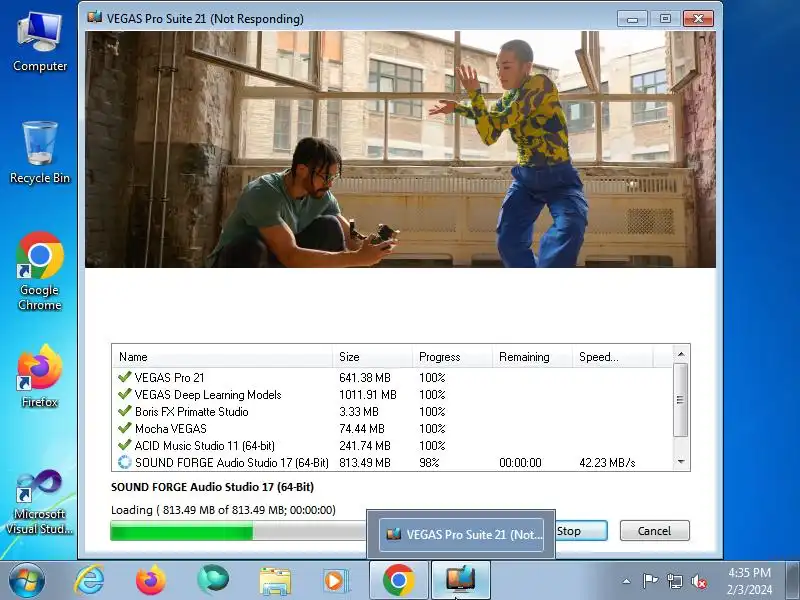Click the 42.23 MB/s speed value
Screen dimensions: 800x600
[x=607, y=463]
